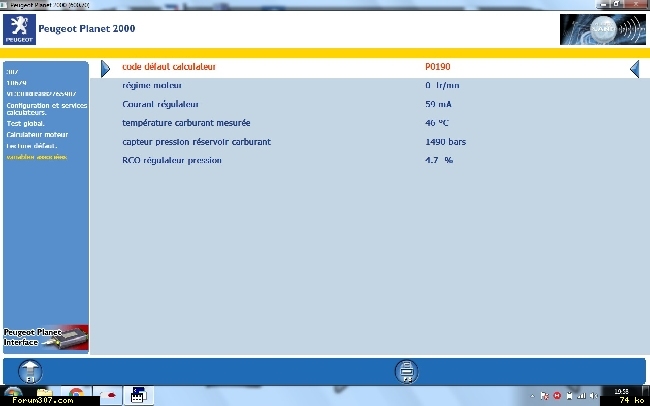
Task: Click the '59 mA' value
Action: pos(438,104)
